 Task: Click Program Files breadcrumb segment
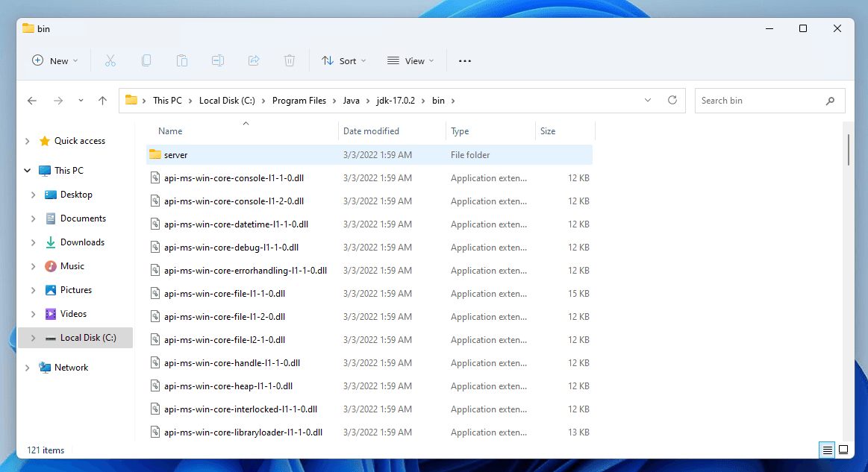tap(299, 101)
